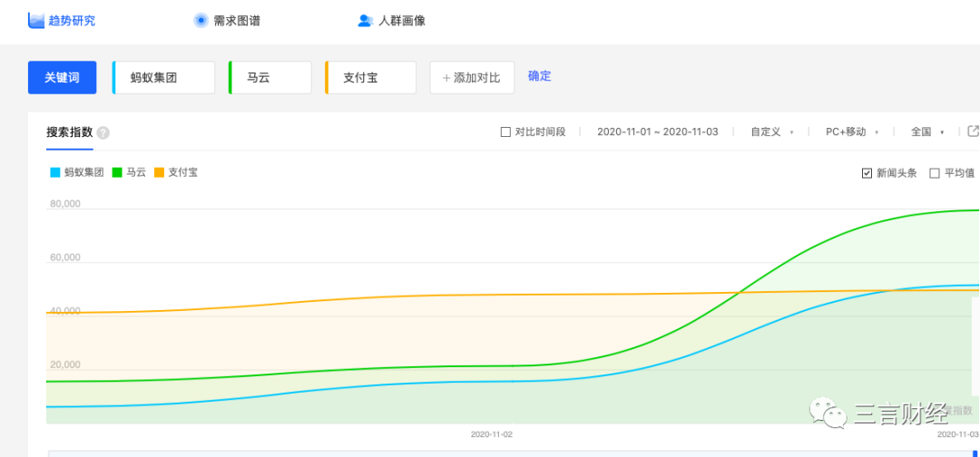This screenshot has width=980, height=457.
Task: Click the blue 关键词 button
Action: click(63, 77)
